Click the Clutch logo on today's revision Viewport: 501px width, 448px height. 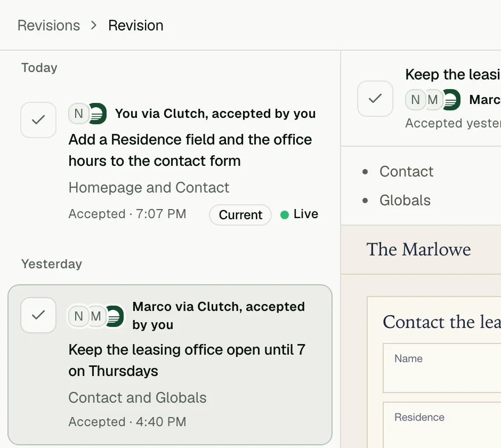click(x=97, y=114)
